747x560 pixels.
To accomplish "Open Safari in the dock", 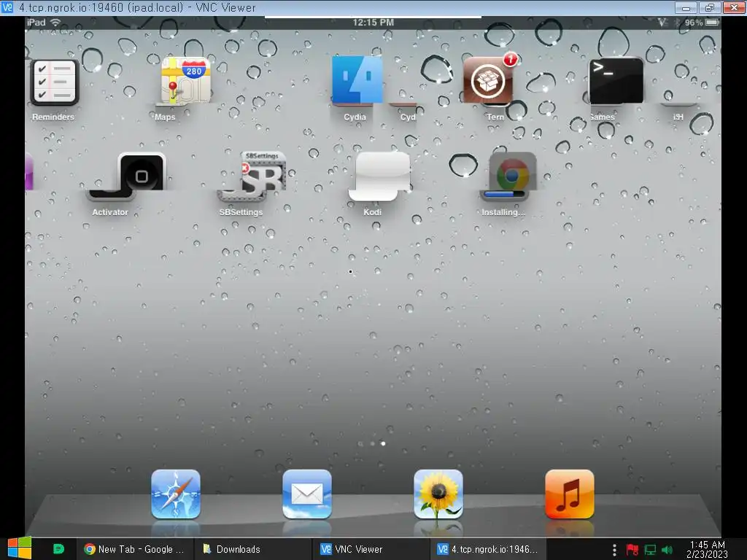I will [176, 494].
